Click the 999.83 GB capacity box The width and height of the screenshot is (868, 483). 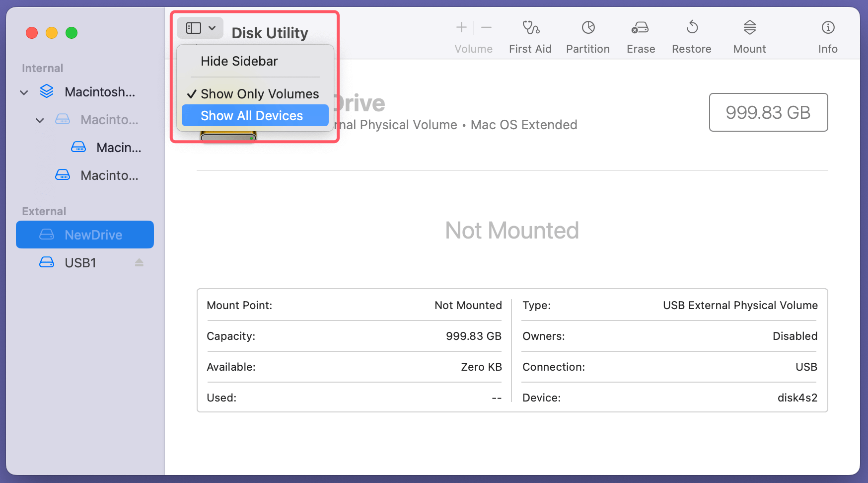point(768,113)
